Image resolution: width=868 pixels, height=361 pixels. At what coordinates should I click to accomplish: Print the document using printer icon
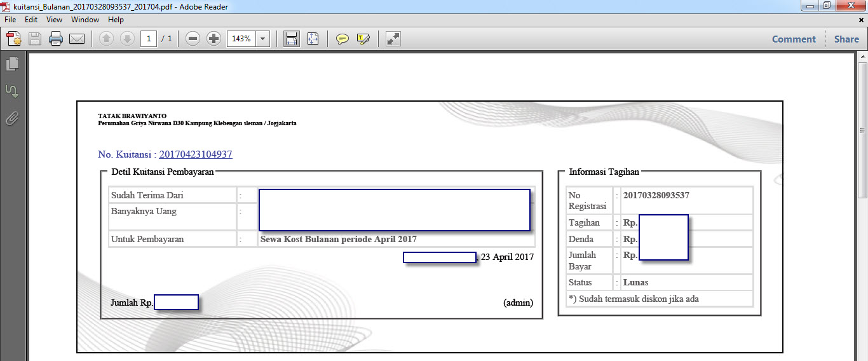pyautogui.click(x=56, y=39)
